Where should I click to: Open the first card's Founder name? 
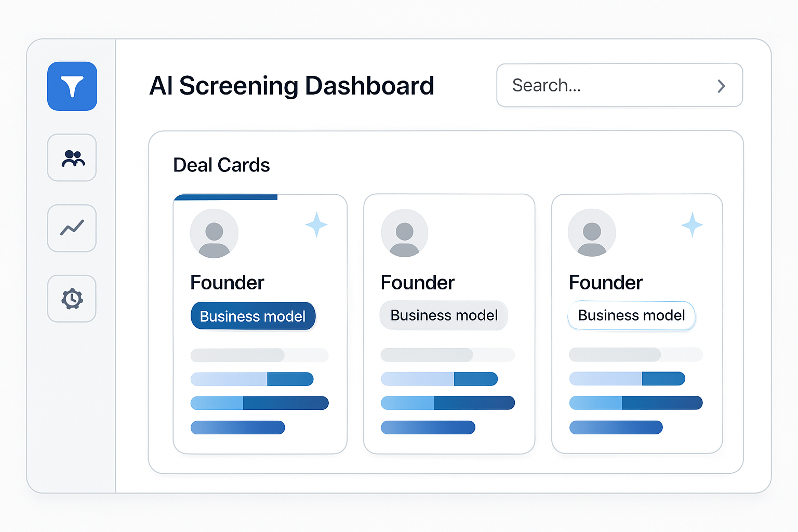coord(227,283)
